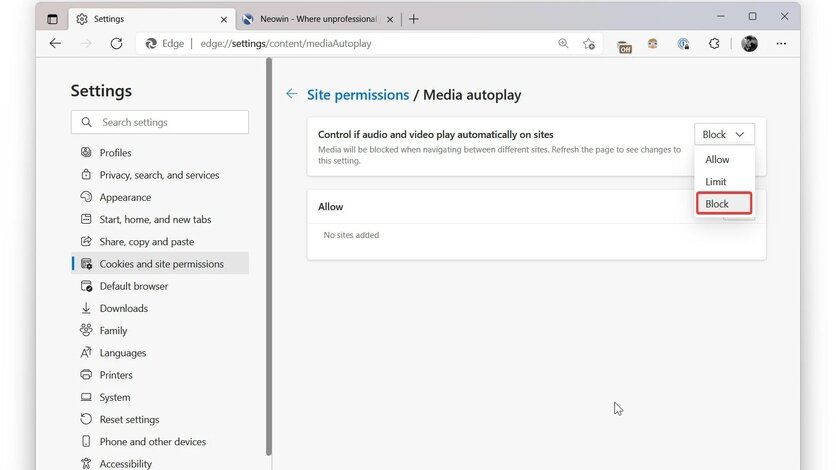Open Reset settings
The height and width of the screenshot is (470, 836).
pyautogui.click(x=160, y=419)
